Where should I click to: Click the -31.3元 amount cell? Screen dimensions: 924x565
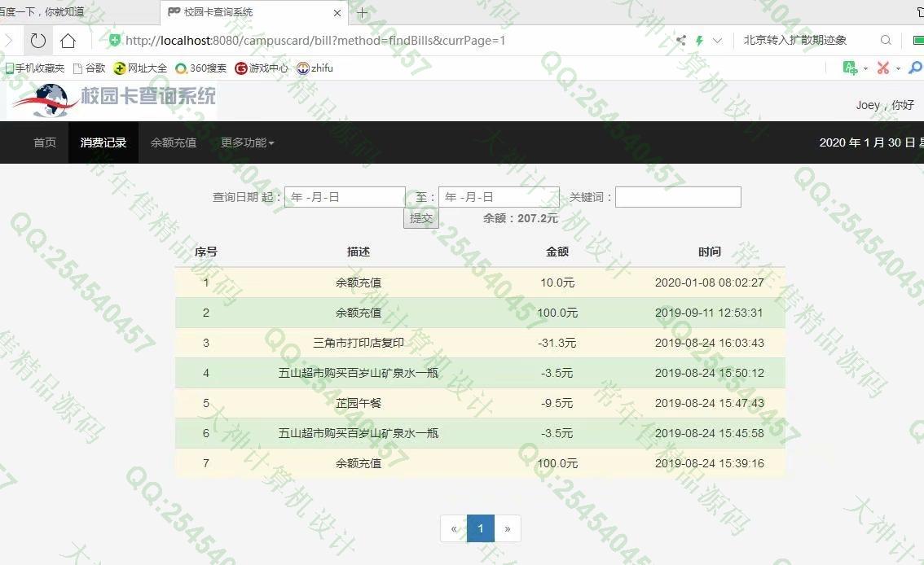pyautogui.click(x=557, y=343)
